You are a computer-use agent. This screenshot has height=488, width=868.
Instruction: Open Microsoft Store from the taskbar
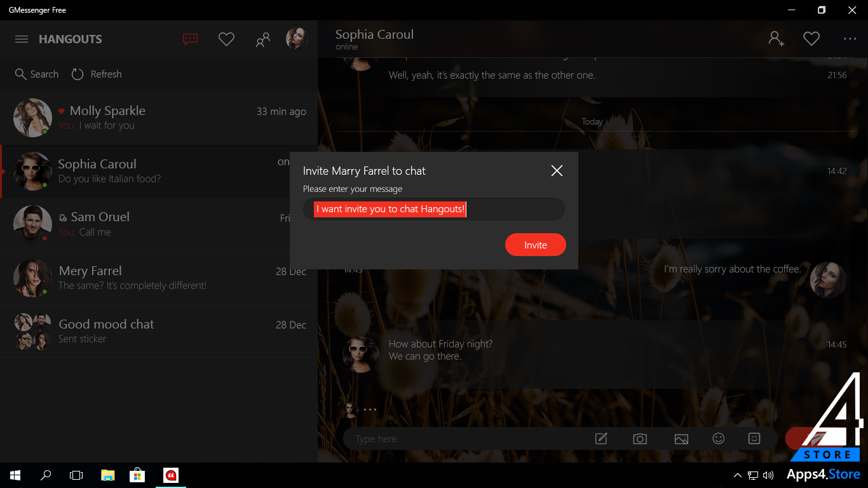tap(138, 475)
